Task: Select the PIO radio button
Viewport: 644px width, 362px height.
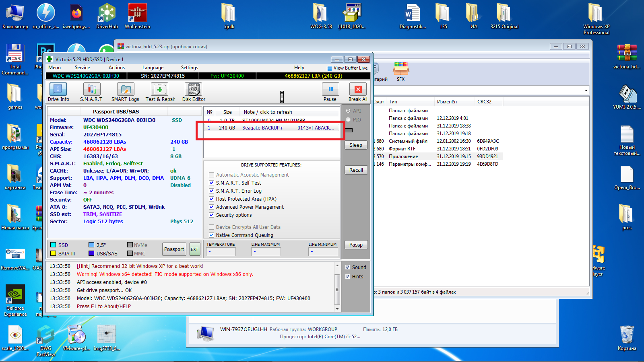Action: click(x=348, y=120)
